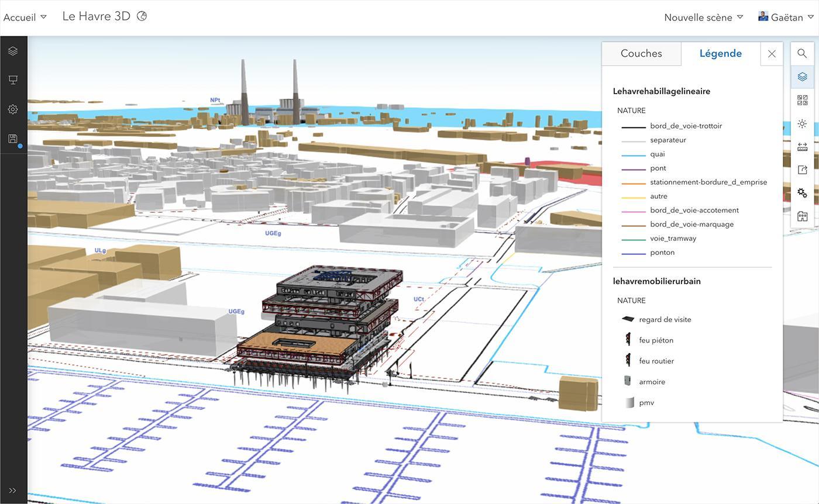Click the voie_tramway legend label
The width and height of the screenshot is (819, 504).
(673, 238)
